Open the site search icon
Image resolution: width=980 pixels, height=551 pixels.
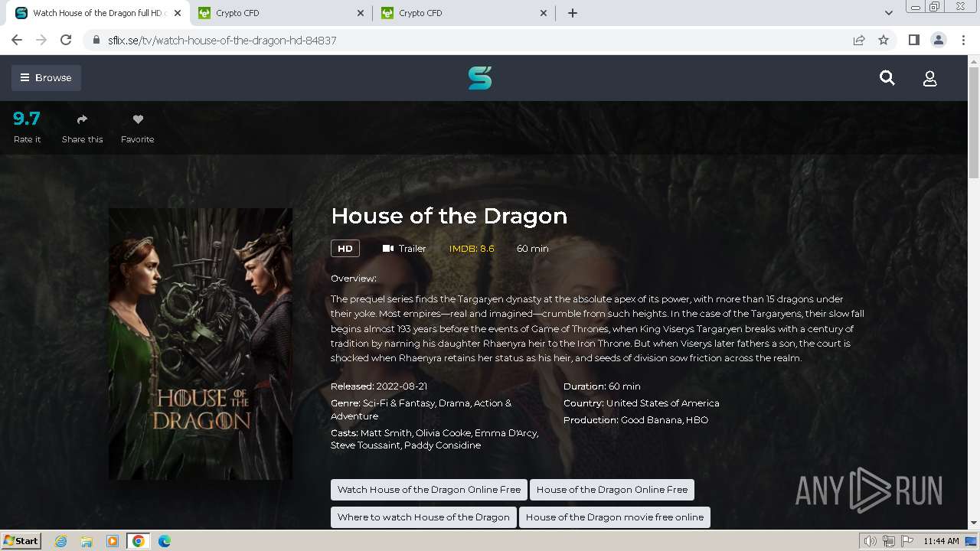point(887,78)
